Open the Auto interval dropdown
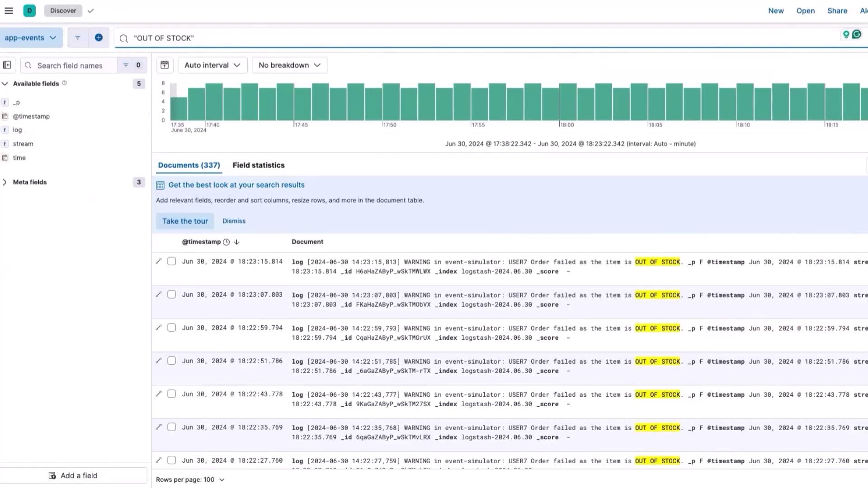This screenshot has width=868, height=488. tap(212, 65)
